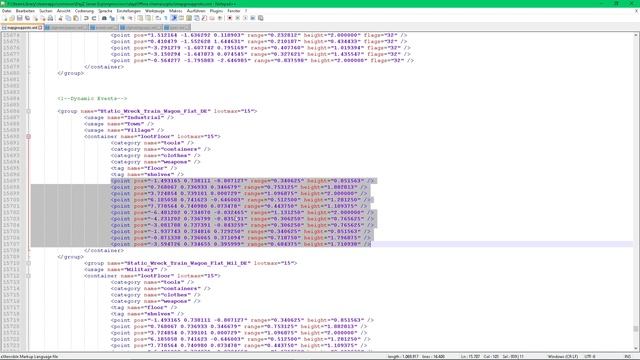Collapse lootFloor container fold on line 15690
640x360 pixels.
29,136
